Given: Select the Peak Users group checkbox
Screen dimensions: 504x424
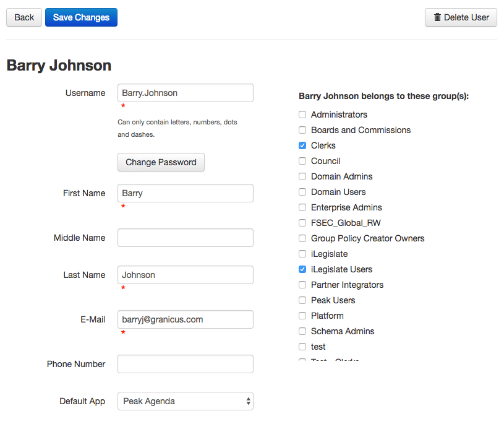Looking at the screenshot, I should pos(302,300).
